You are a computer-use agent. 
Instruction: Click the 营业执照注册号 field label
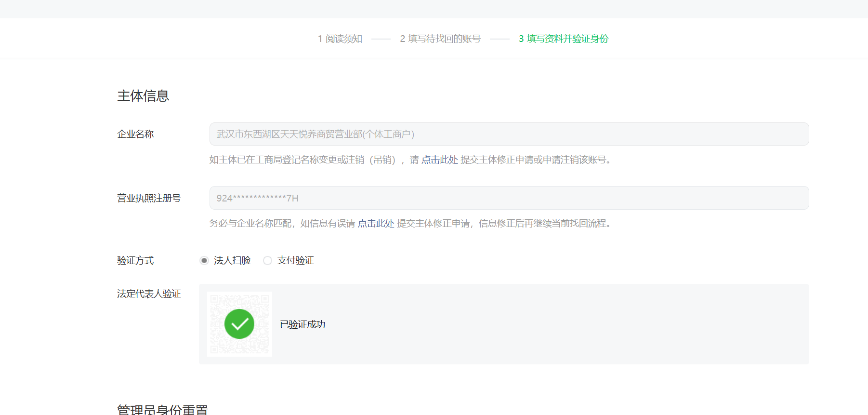pos(149,198)
